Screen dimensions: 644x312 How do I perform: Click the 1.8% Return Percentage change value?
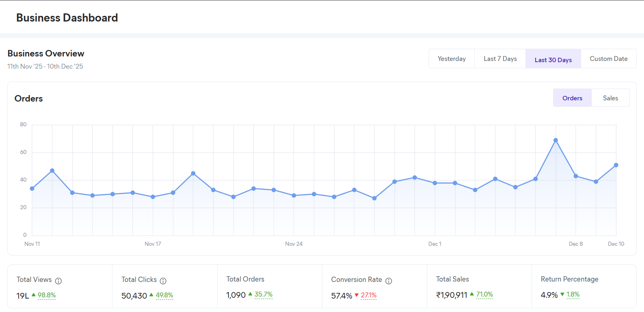click(573, 295)
